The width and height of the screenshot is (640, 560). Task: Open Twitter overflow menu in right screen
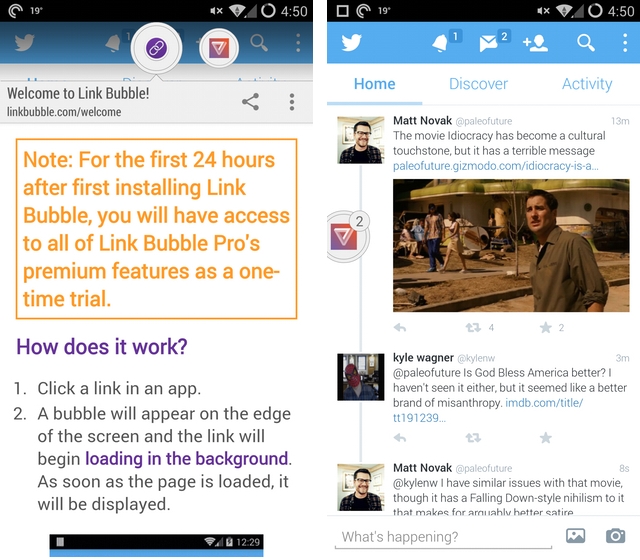[x=624, y=43]
